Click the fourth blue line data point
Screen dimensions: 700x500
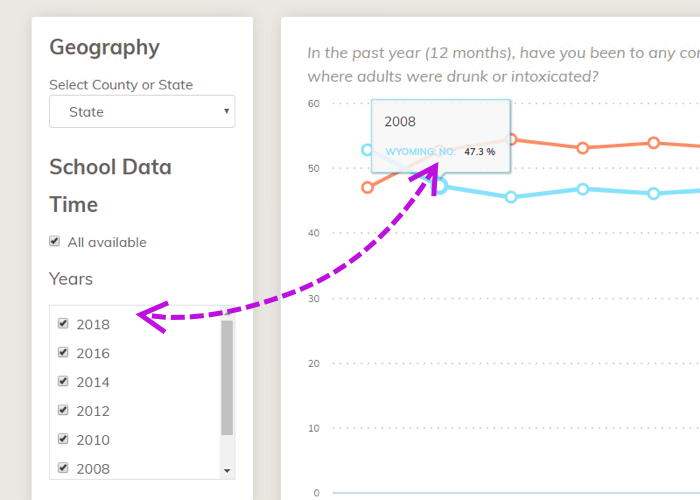pyautogui.click(x=583, y=189)
